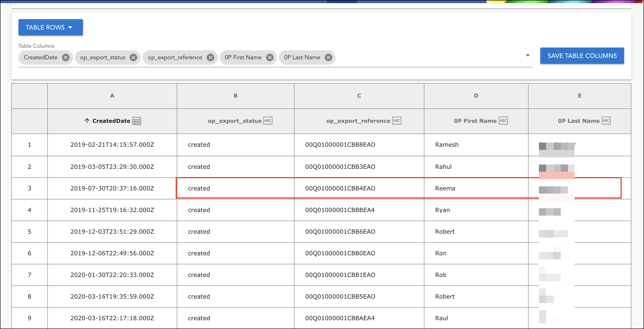Click reference 00Q01000001CBB3EAO

(x=340, y=167)
